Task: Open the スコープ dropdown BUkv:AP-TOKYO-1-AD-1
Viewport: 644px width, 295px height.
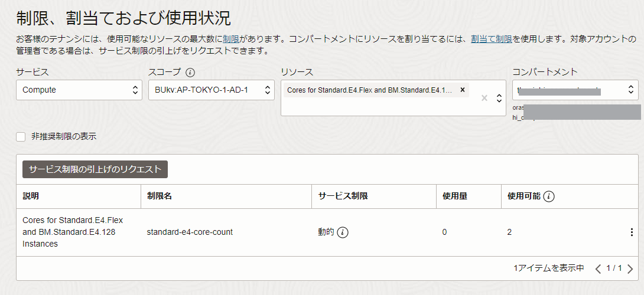Action: click(211, 90)
